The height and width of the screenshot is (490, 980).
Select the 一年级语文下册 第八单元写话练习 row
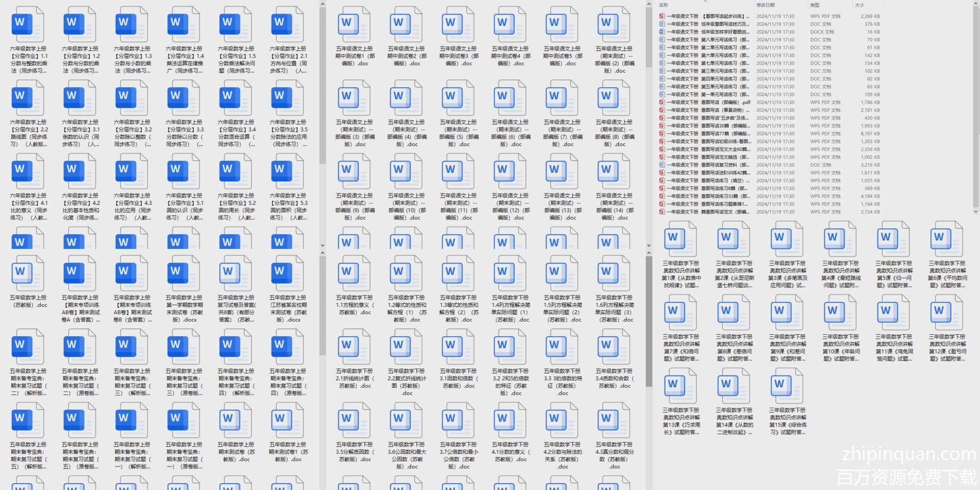pos(770,40)
